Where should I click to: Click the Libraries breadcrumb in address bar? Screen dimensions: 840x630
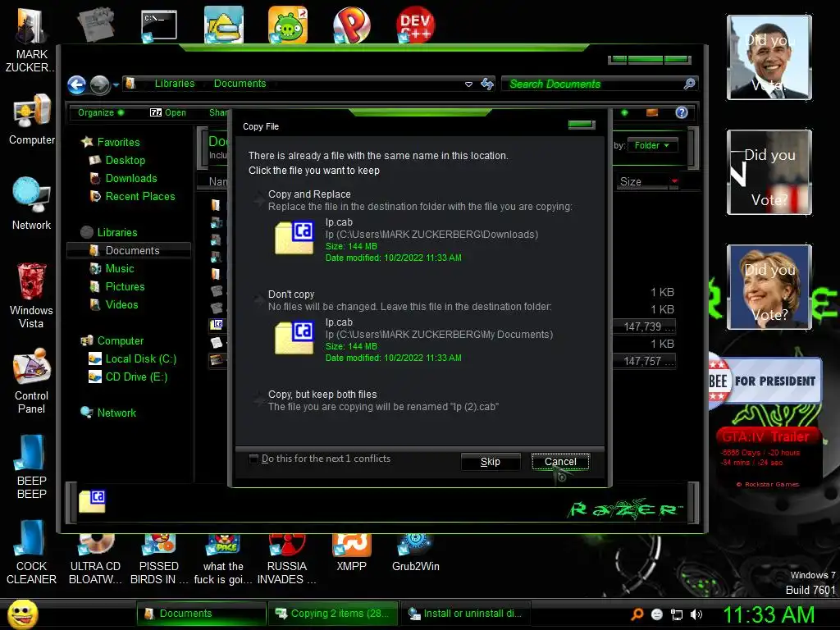coord(175,84)
